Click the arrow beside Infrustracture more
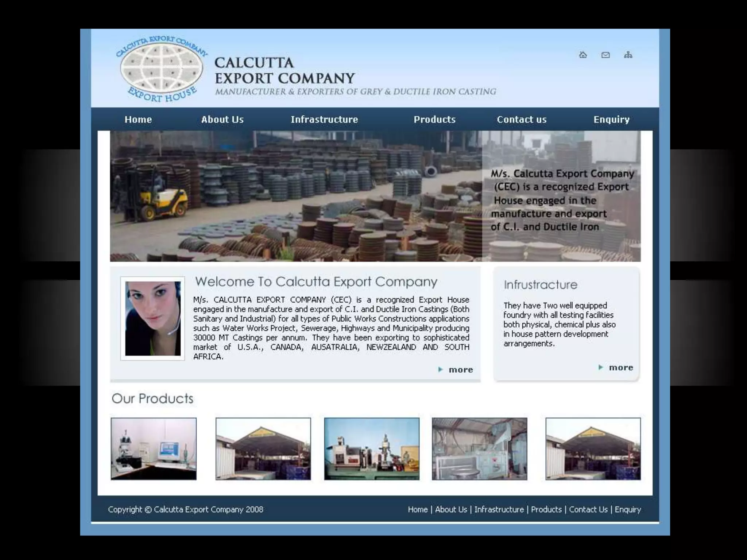Screen dimensions: 747x560 (x=601, y=367)
